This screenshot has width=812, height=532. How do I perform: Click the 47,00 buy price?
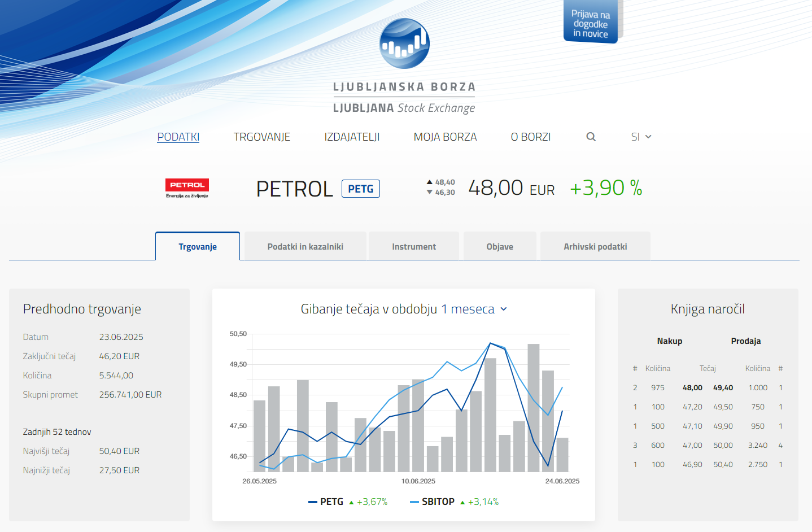[692, 445]
